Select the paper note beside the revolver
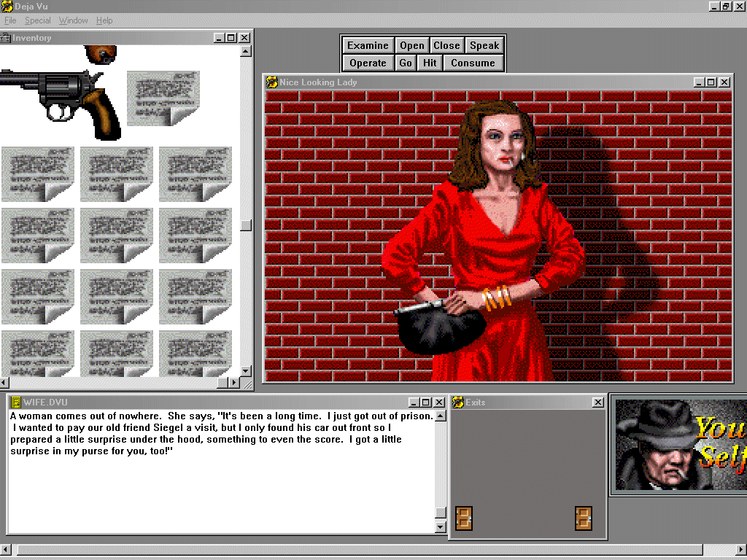This screenshot has height=560, width=747. pos(163,97)
